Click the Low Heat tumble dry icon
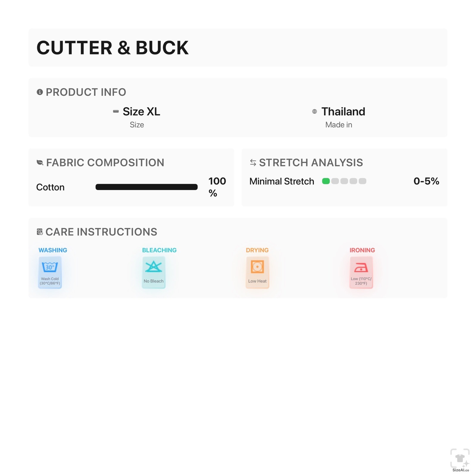476x476 pixels. (257, 267)
